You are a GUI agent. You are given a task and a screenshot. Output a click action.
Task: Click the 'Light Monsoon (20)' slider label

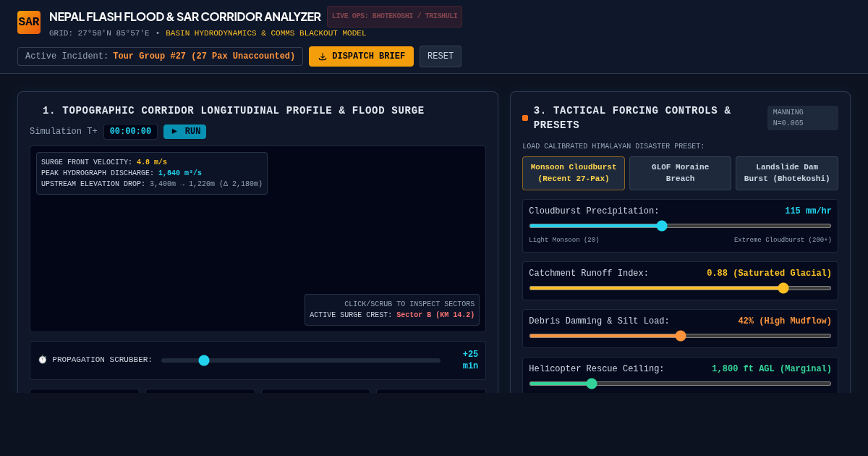(564, 240)
